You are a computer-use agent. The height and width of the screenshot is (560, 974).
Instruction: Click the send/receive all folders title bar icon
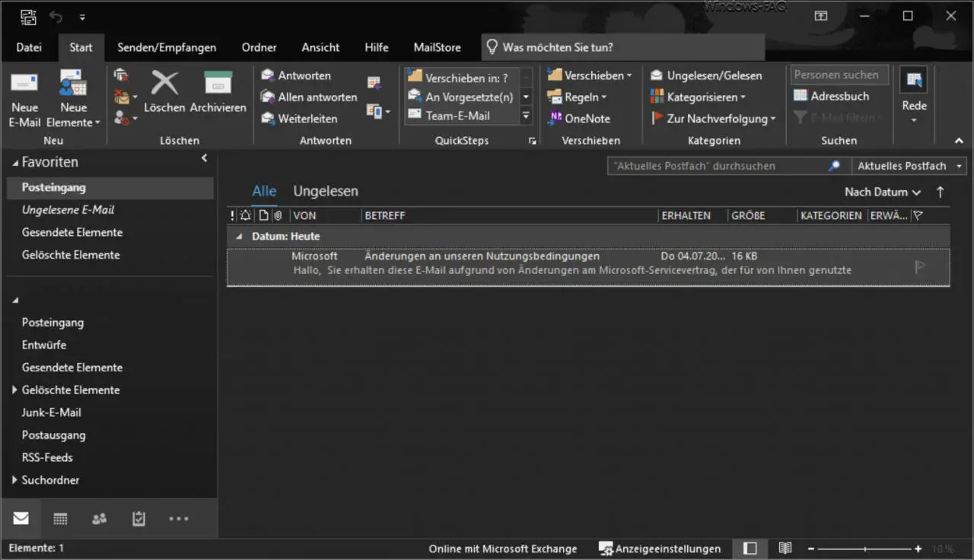[x=28, y=16]
